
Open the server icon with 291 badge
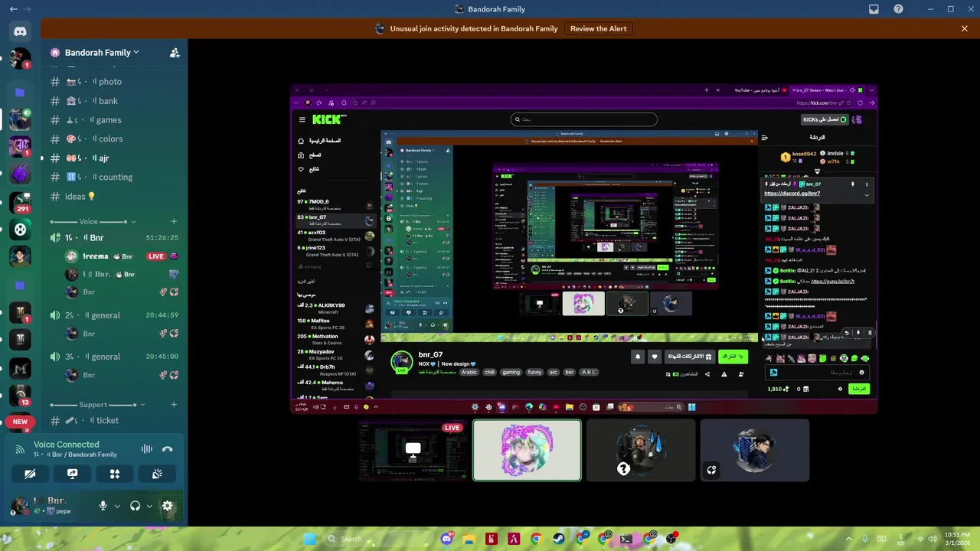20,202
